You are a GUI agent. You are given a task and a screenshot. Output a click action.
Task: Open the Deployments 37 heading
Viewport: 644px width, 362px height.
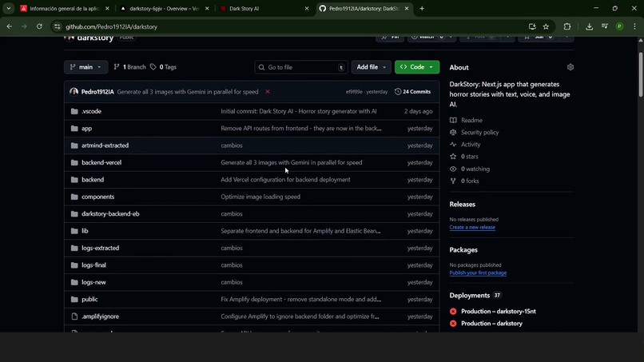tap(475, 296)
